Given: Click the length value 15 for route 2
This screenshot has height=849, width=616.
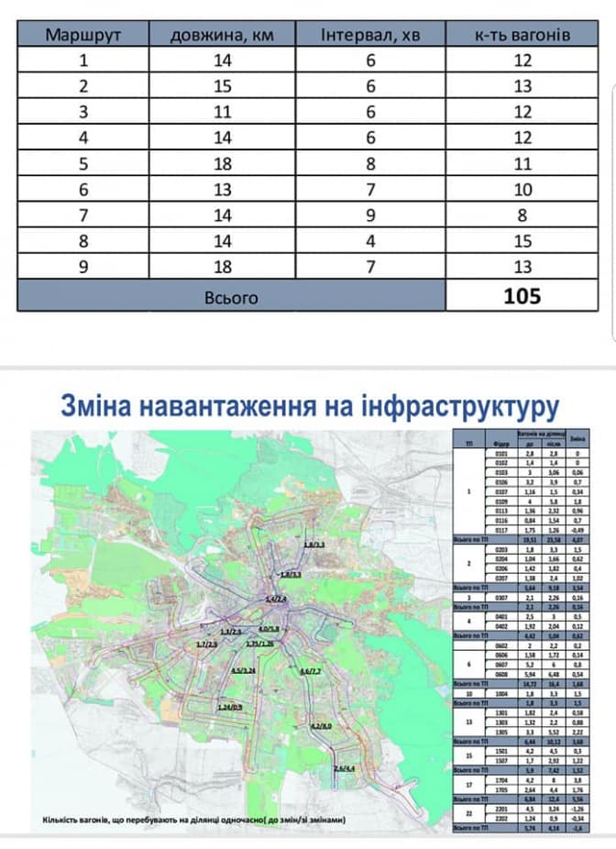Looking at the screenshot, I should [221, 89].
